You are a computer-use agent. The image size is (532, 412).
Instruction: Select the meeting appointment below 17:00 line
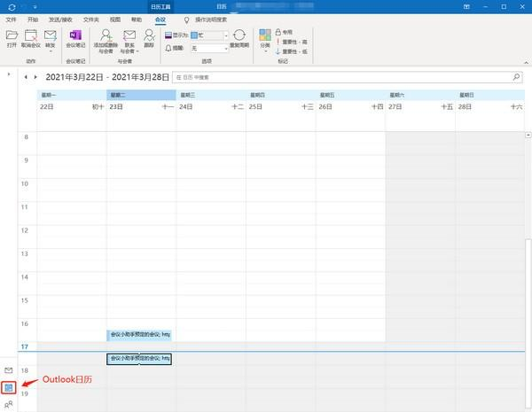pos(138,359)
